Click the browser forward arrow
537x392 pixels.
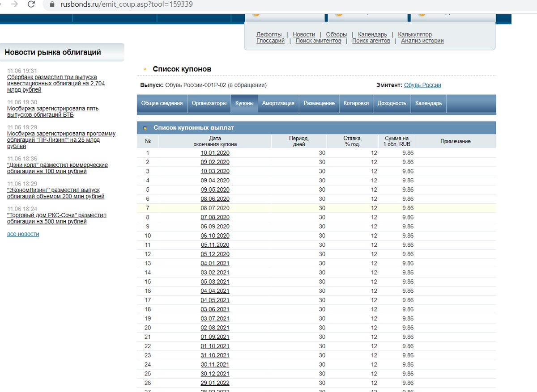point(14,4)
